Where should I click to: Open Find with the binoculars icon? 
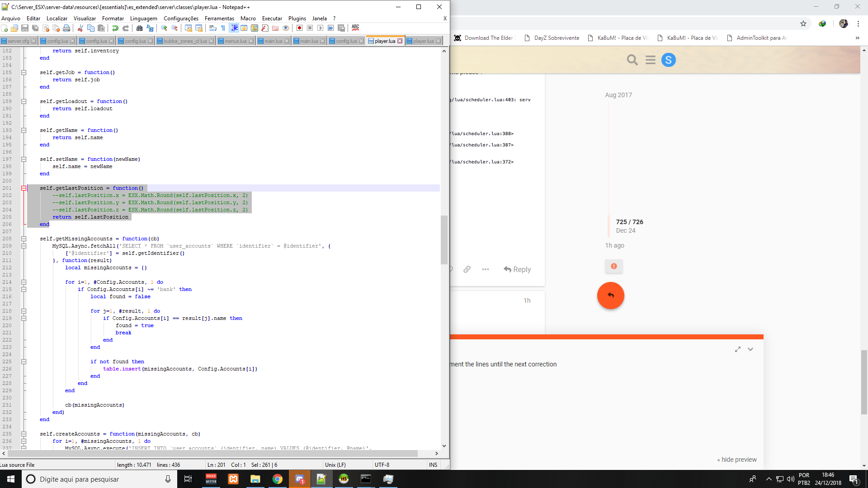tap(139, 28)
